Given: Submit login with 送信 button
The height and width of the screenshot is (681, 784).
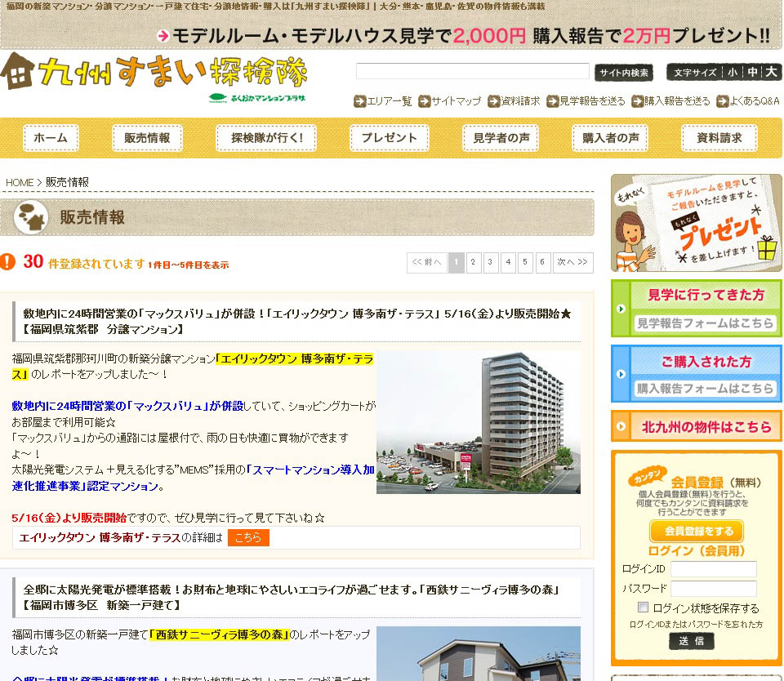Looking at the screenshot, I should (x=692, y=641).
